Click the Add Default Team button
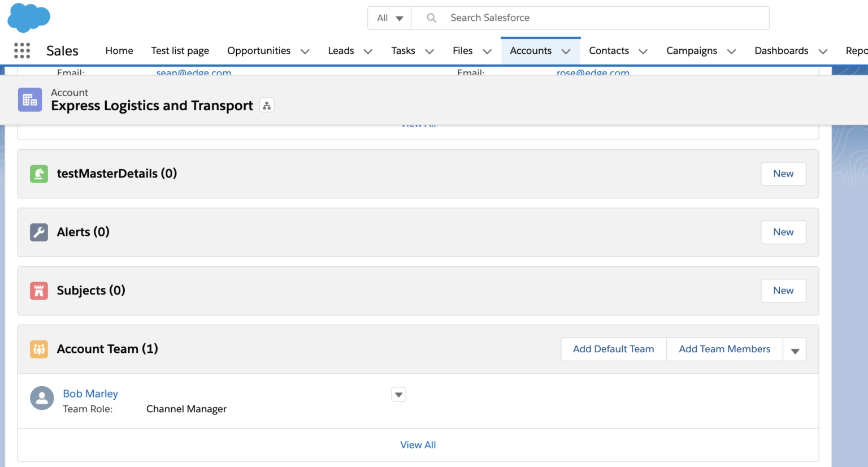868x467 pixels. pos(613,349)
